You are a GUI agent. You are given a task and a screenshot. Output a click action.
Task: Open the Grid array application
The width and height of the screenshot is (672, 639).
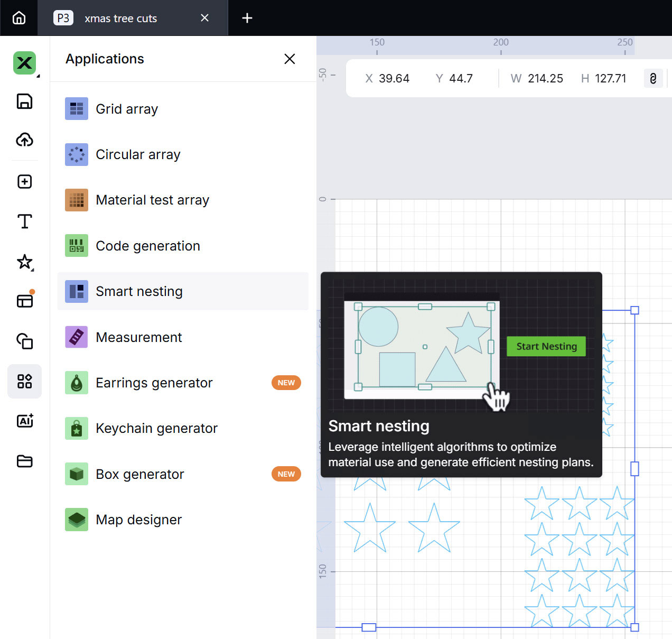coord(127,109)
